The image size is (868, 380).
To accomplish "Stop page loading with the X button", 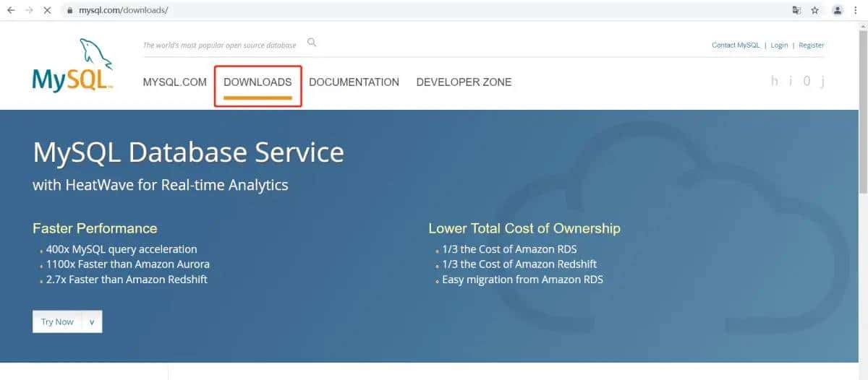I will point(47,11).
